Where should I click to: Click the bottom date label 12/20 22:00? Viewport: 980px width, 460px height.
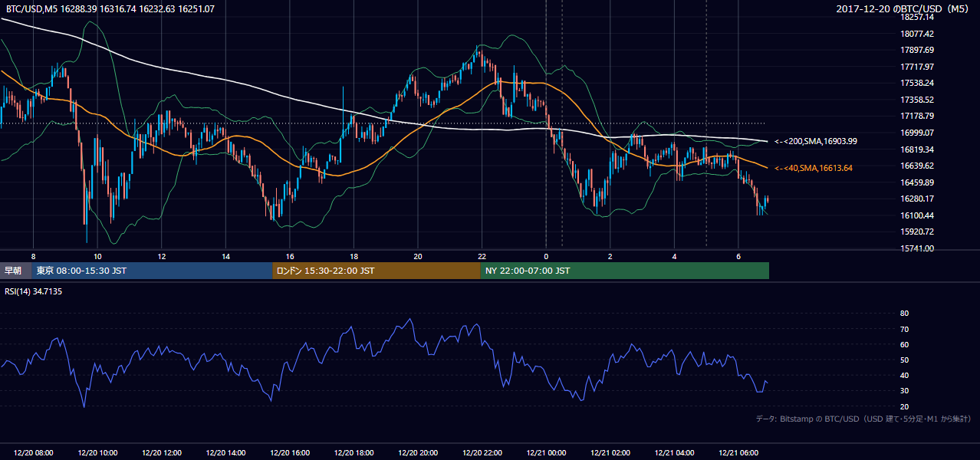pyautogui.click(x=482, y=453)
